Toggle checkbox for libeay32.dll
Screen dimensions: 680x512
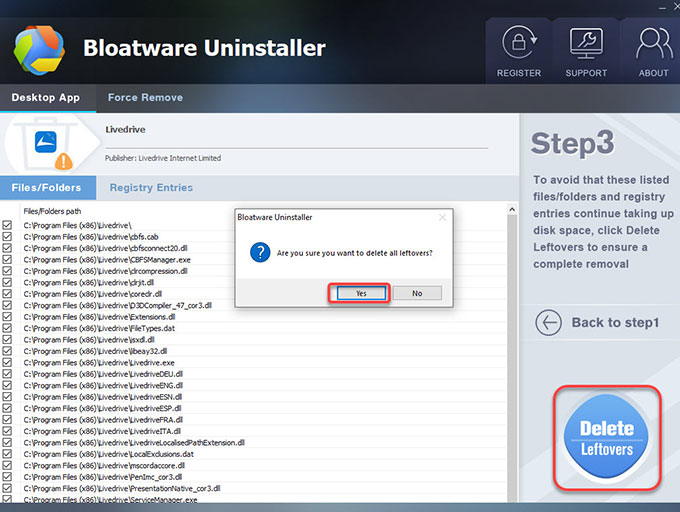(7, 351)
